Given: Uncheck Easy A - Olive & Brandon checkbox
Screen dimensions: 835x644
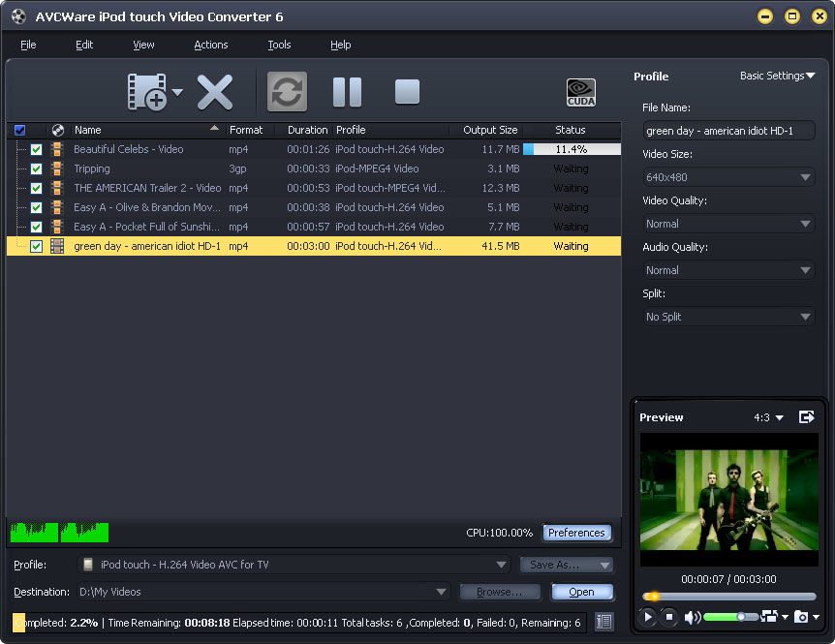Looking at the screenshot, I should click(36, 207).
